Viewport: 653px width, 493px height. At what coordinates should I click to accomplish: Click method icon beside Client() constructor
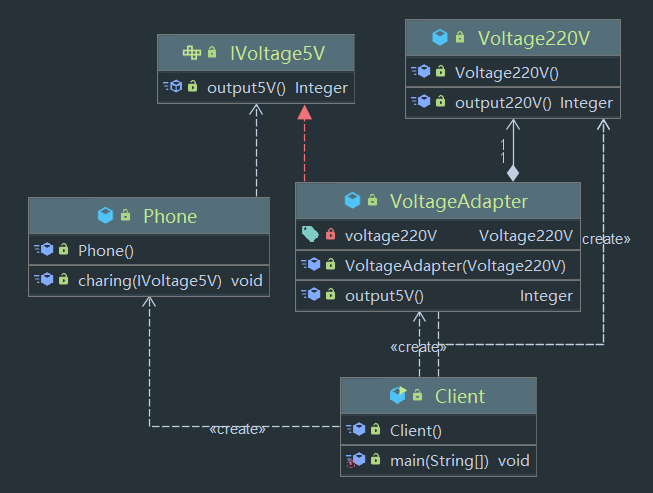[x=356, y=429]
